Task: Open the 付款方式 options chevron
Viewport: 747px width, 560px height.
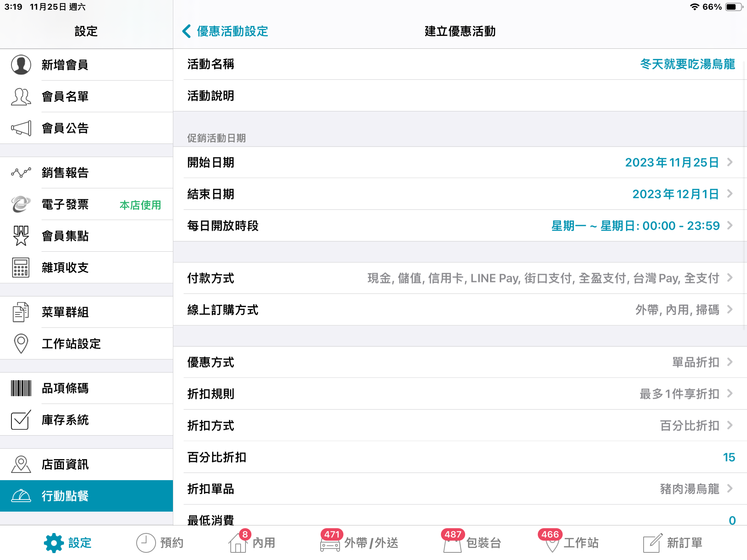Action: [730, 278]
